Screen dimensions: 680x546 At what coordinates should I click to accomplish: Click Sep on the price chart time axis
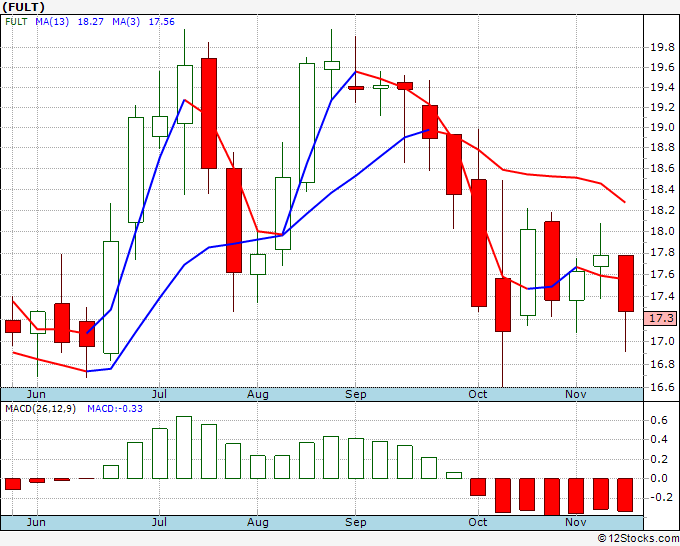pos(356,394)
